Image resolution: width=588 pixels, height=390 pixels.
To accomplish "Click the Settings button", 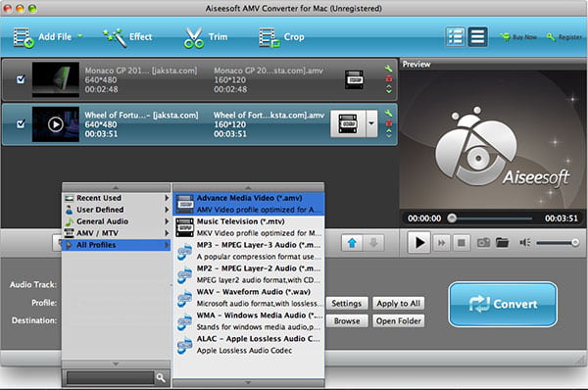I will (x=347, y=304).
